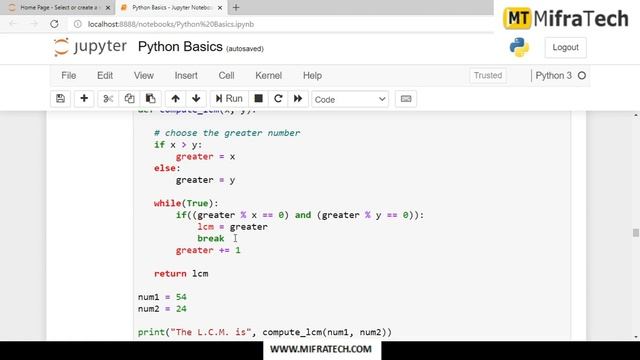This screenshot has height=360, width=640.
Task: Click the 'lcm = greater' line
Action: [233, 227]
